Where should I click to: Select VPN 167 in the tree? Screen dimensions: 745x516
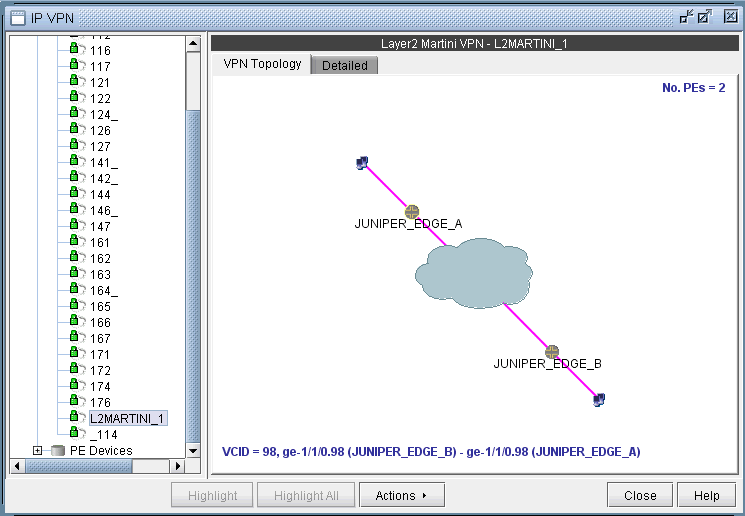tap(100, 338)
